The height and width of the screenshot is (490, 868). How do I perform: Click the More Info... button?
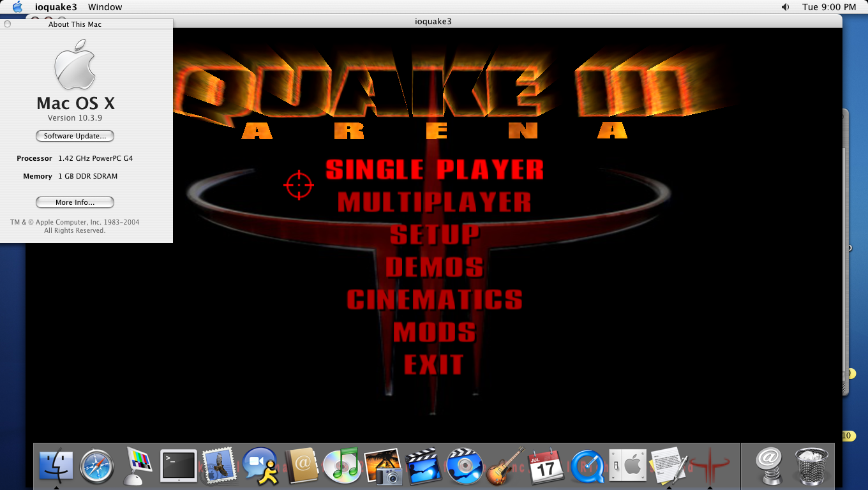[x=75, y=202]
